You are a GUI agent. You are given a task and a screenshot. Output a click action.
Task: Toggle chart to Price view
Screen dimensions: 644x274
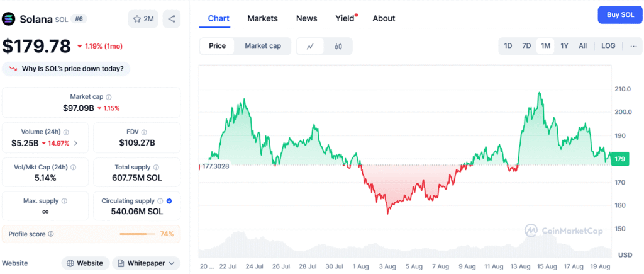tap(218, 46)
